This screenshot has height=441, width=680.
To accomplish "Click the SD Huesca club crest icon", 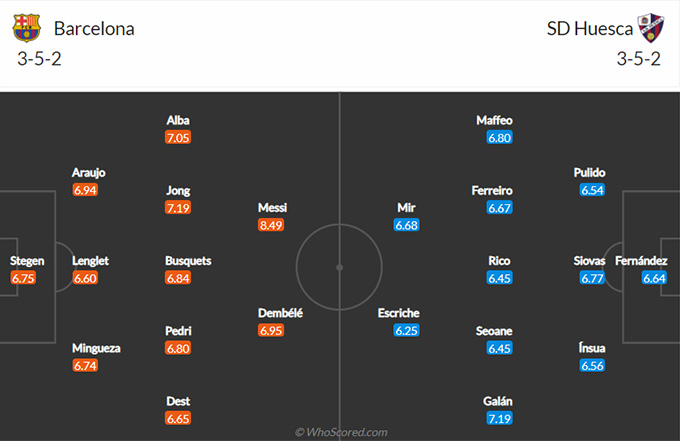I will (x=651, y=28).
